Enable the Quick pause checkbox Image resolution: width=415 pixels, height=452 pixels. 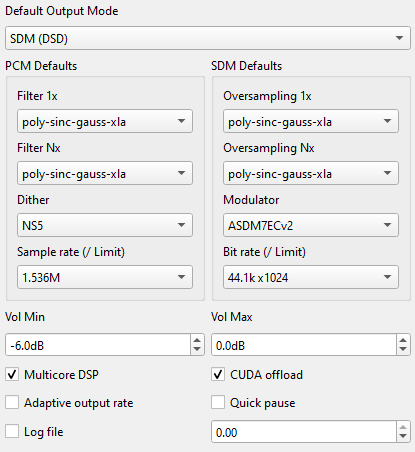coord(218,402)
